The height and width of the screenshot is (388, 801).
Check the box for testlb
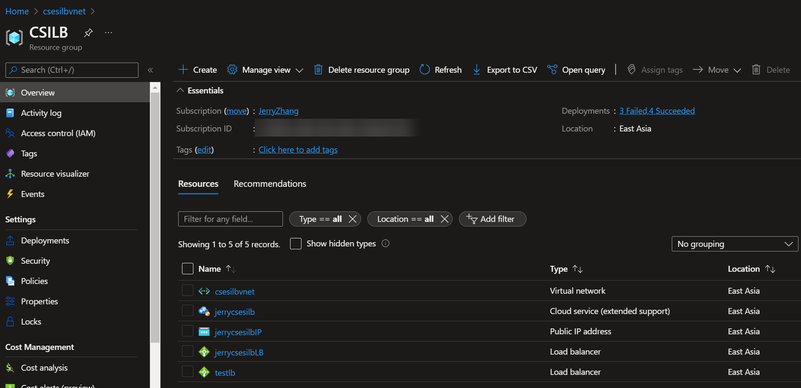187,372
